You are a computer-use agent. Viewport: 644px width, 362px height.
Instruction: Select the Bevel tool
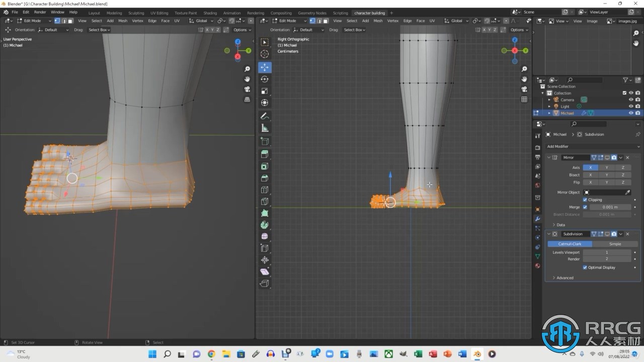tap(265, 178)
